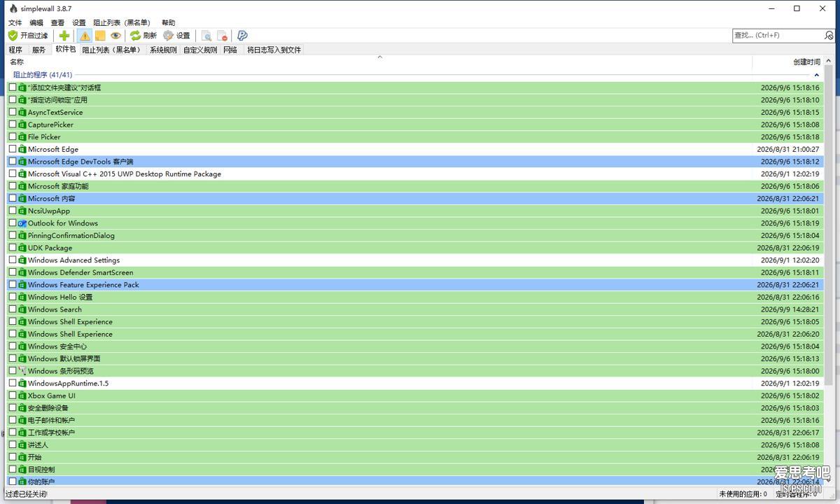Screen dimensions: 840x504
Task: Switch to the 程序 tab
Action: [15, 50]
